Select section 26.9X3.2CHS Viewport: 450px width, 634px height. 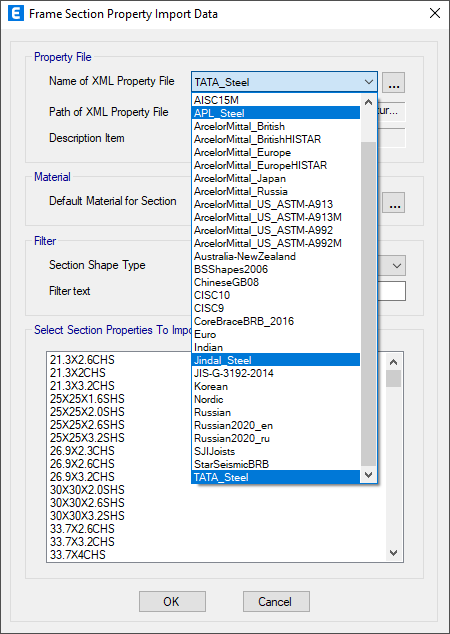(82, 476)
